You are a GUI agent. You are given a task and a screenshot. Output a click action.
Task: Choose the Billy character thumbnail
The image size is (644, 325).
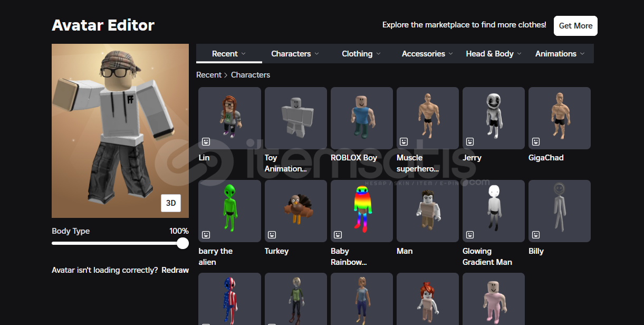click(560, 211)
